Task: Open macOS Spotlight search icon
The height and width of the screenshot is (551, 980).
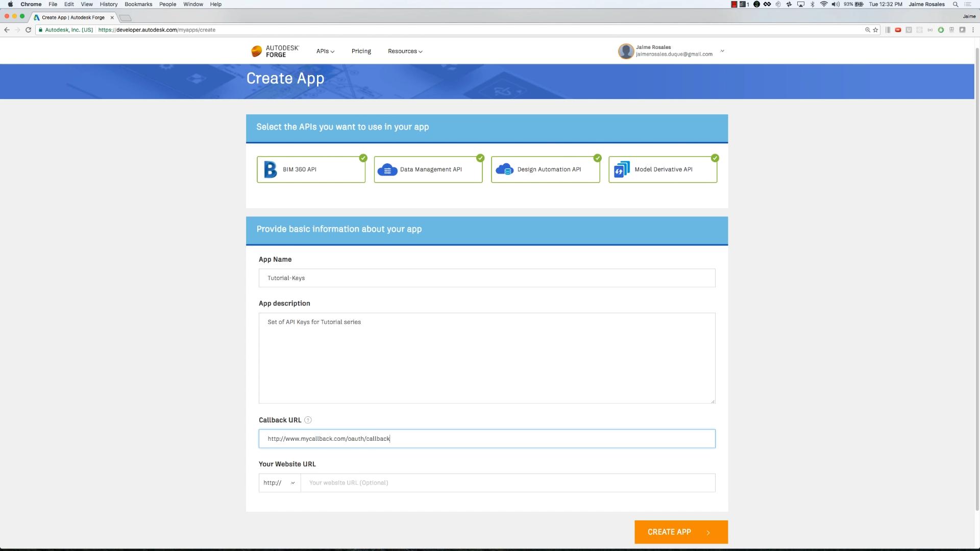Action: point(955,4)
